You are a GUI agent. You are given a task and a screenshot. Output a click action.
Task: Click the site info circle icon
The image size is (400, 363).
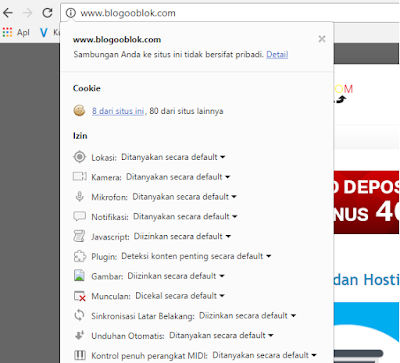click(70, 13)
